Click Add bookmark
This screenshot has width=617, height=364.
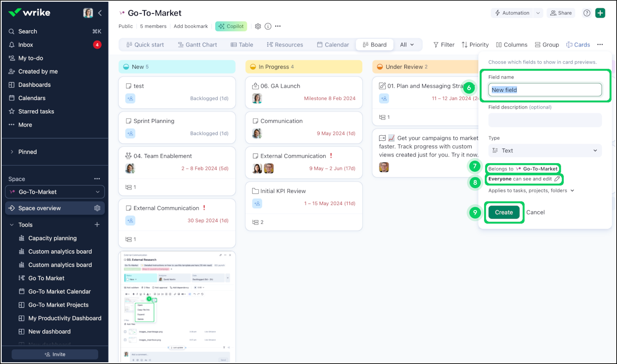(191, 26)
